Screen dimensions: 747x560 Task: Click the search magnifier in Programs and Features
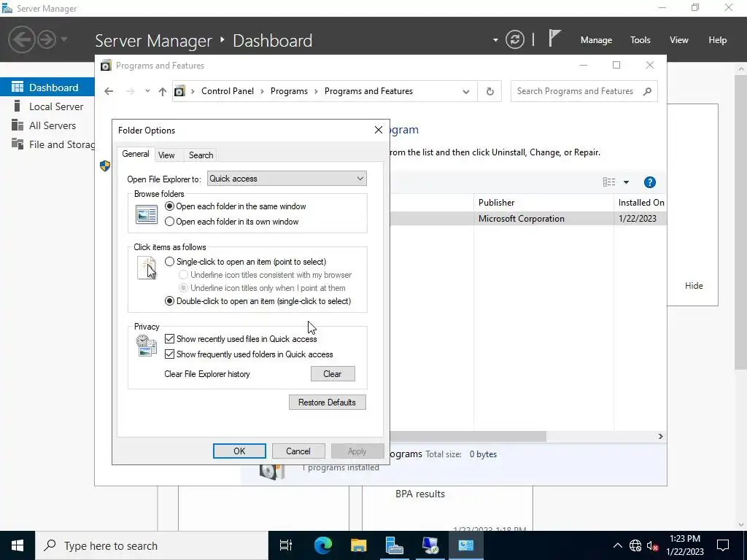coord(647,91)
